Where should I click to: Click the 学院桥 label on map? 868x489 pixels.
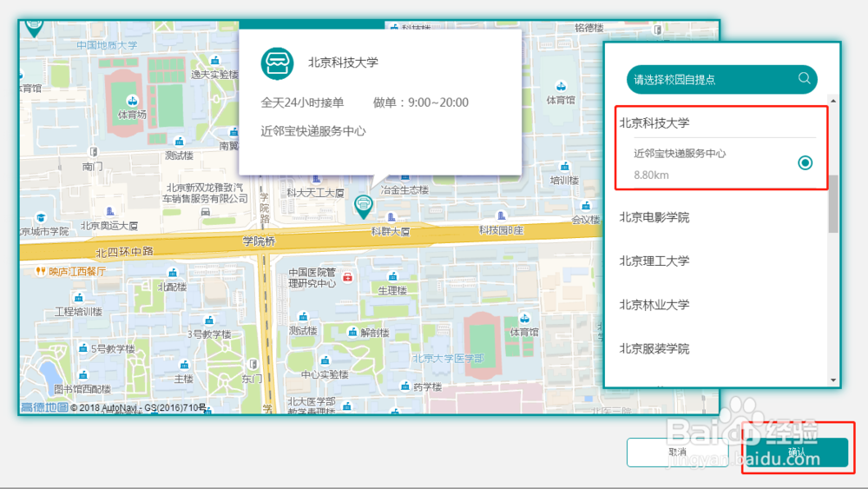(x=259, y=241)
